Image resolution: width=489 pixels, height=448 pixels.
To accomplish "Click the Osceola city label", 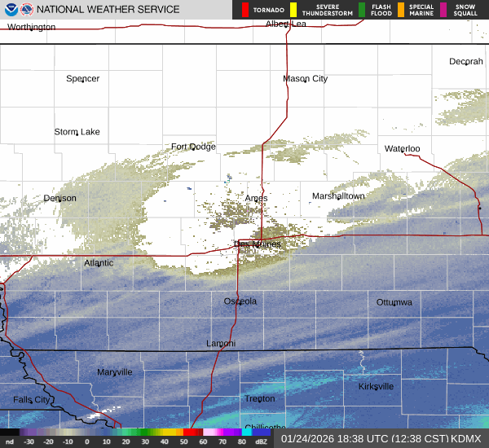I will (x=240, y=301).
